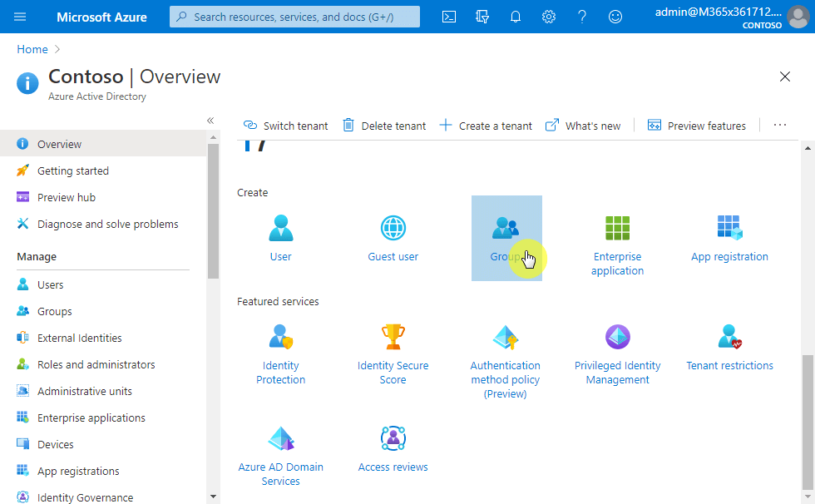Open the portal hamburger menu
The width and height of the screenshot is (815, 504).
click(20, 17)
